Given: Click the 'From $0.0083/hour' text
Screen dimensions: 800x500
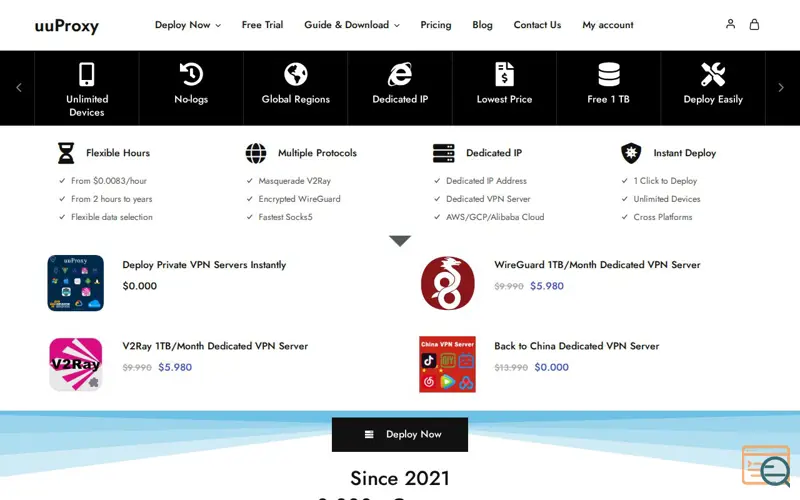Looking at the screenshot, I should click(109, 181).
